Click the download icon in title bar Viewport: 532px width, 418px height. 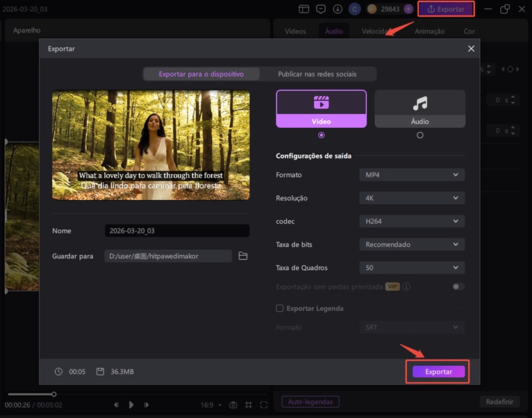[x=338, y=9]
